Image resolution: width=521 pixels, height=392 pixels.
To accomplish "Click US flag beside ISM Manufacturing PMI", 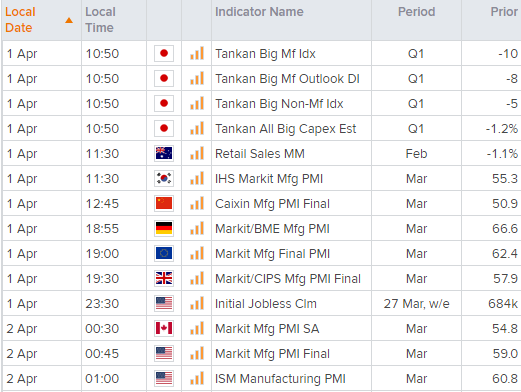I will coord(164,378).
